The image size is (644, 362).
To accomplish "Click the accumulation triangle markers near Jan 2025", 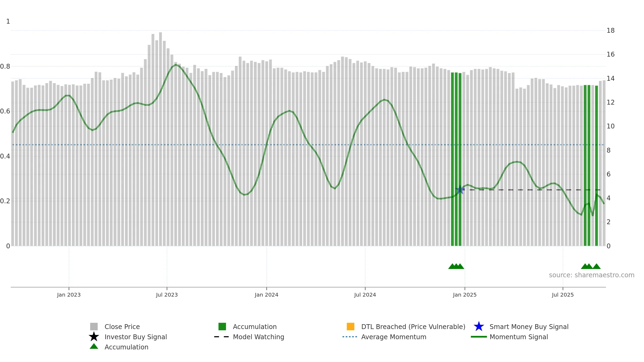I will [456, 266].
